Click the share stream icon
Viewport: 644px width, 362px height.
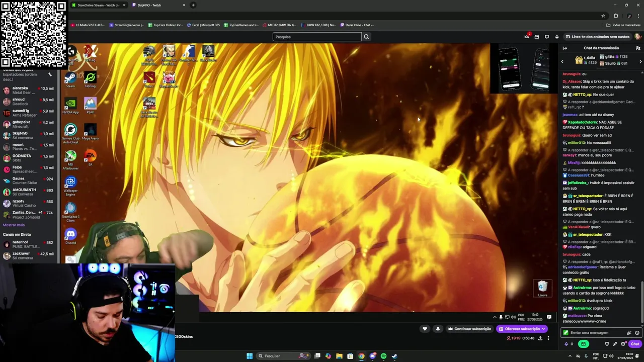(540, 338)
